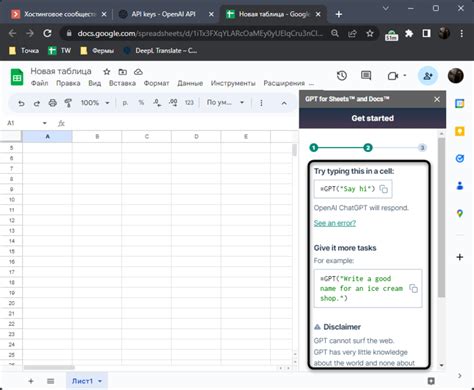The image size is (474, 390).
Task: Open the Правка menu
Action: tap(68, 83)
